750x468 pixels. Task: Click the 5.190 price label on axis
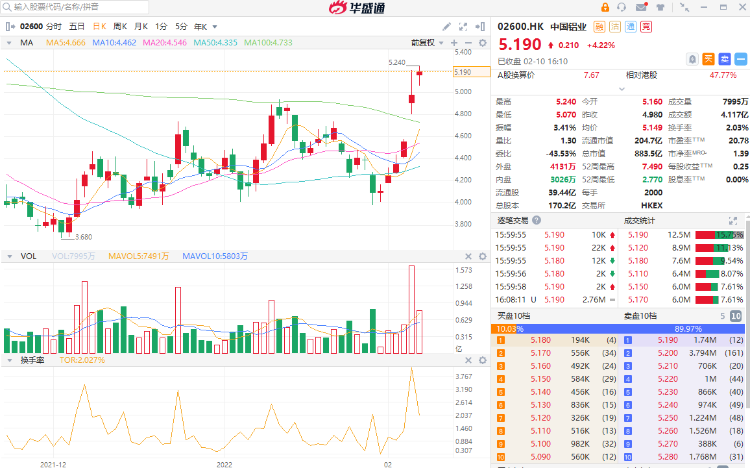coord(471,72)
